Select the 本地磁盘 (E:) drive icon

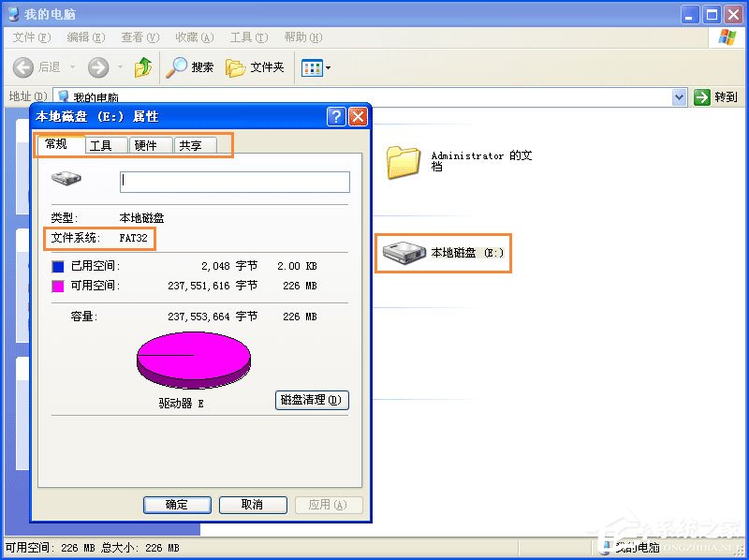(404, 252)
